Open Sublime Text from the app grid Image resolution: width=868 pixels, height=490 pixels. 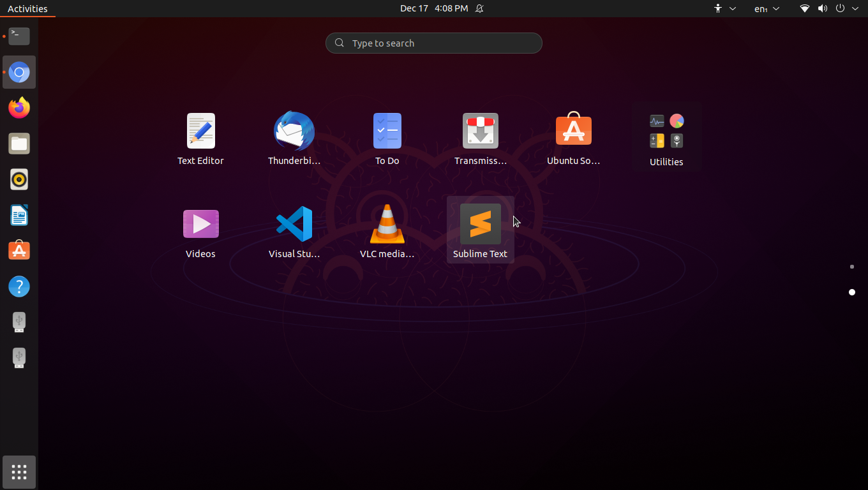(x=480, y=224)
